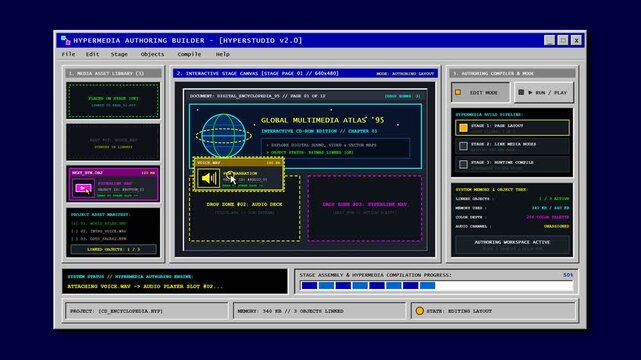Click the play triangle on RUN / PLAY
This screenshot has width=641, height=360.
pyautogui.click(x=530, y=93)
